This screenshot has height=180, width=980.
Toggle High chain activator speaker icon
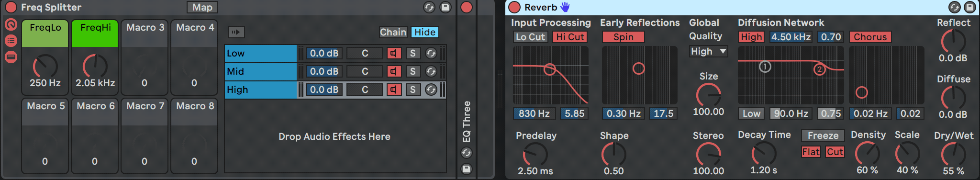pos(394,90)
